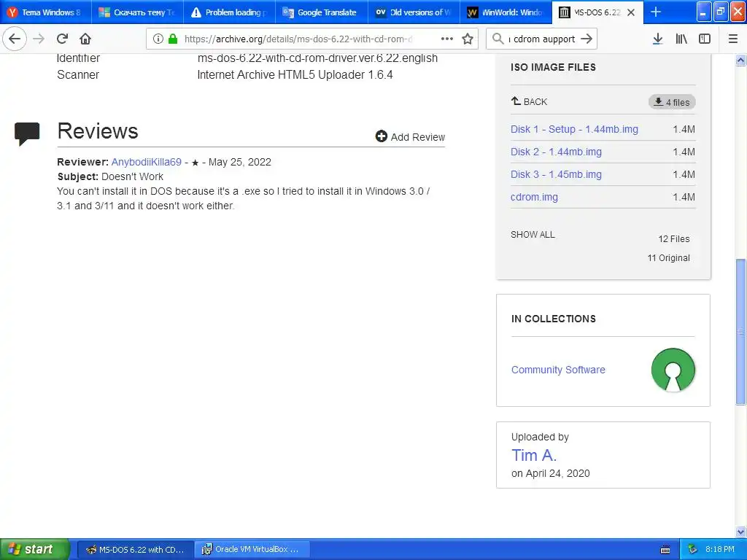Download Disk 2 - 1.44mb.img
747x560 pixels.
[556, 152]
